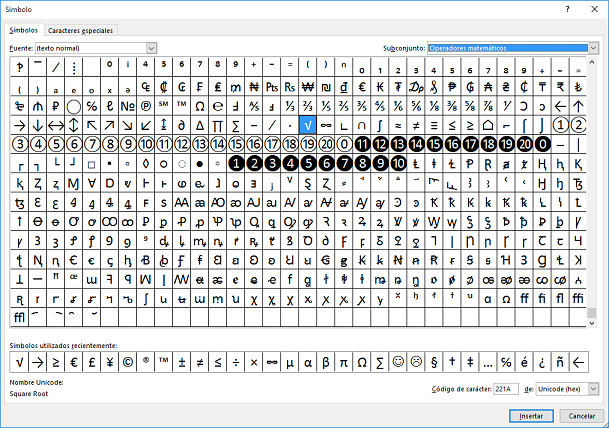
Task: Pick recently used double dagger ‡
Action: tap(470, 362)
